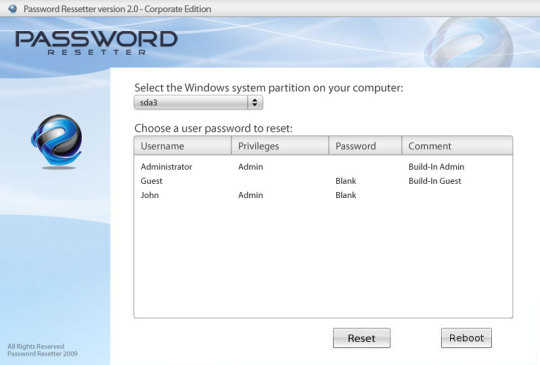The height and width of the screenshot is (365, 540).
Task: Sort by the Username column header
Action: pos(183,146)
